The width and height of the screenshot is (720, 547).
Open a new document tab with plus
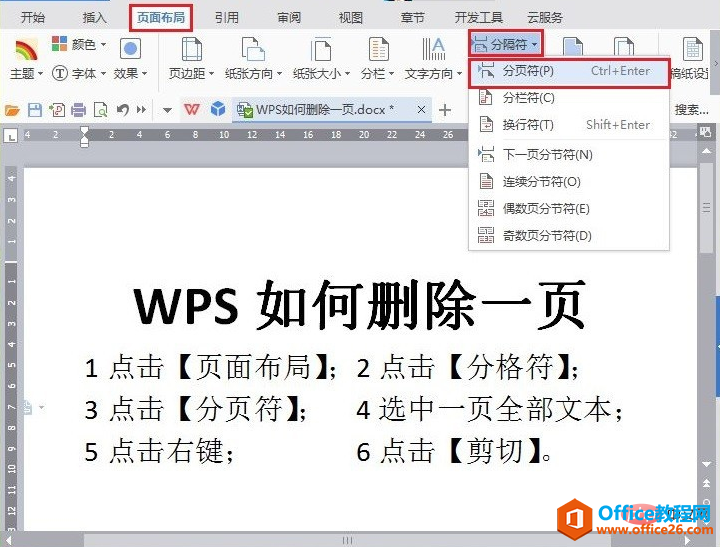pos(444,110)
